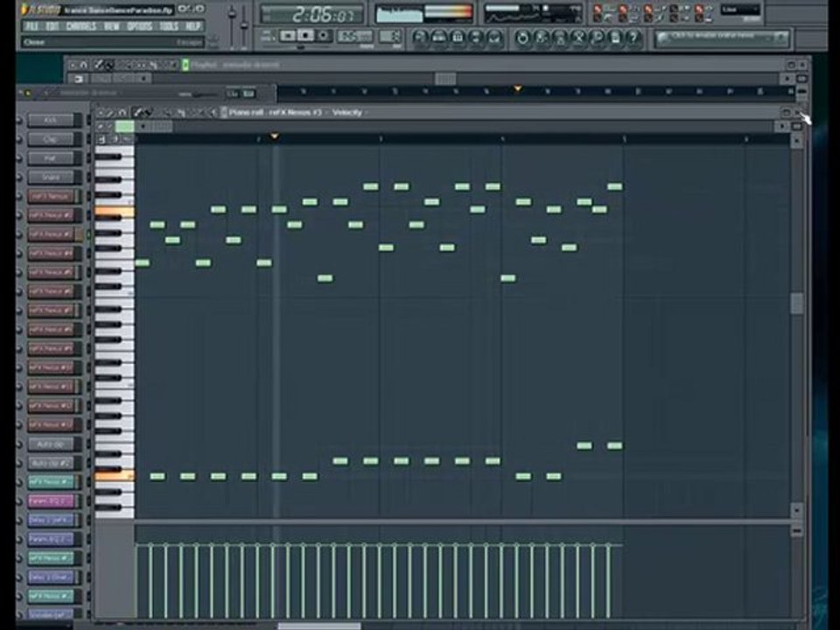Open the Velocity target dropdown in Piano roll title

tap(349, 113)
